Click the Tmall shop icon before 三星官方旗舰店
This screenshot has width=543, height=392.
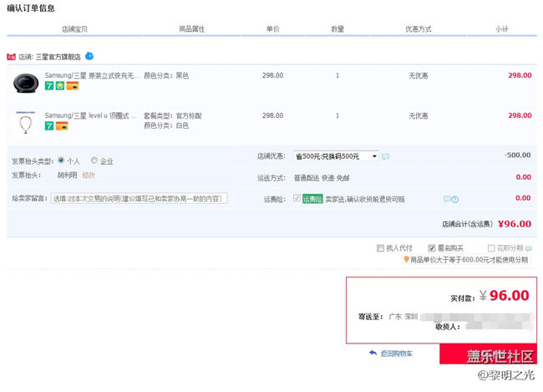coord(12,57)
